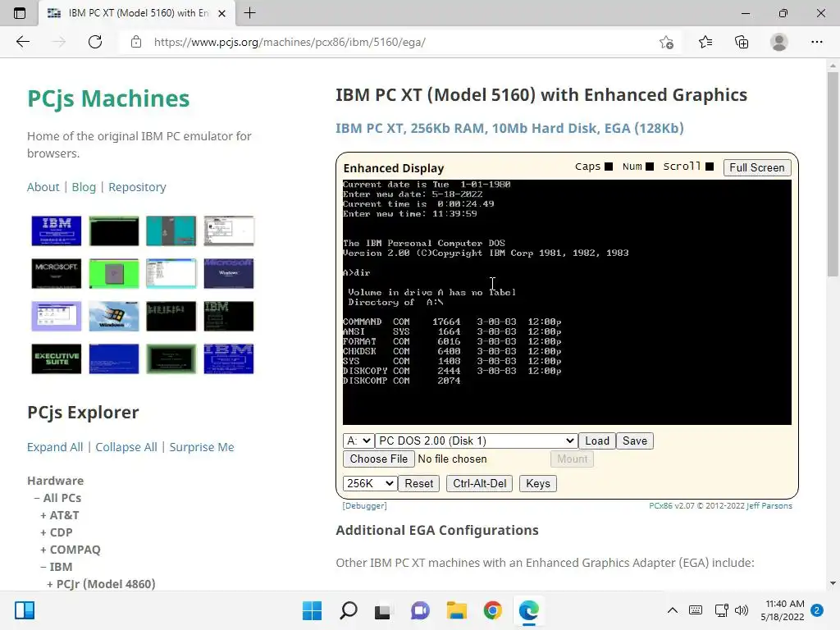The width and height of the screenshot is (840, 630).
Task: Click the Keys button
Action: pos(538,484)
